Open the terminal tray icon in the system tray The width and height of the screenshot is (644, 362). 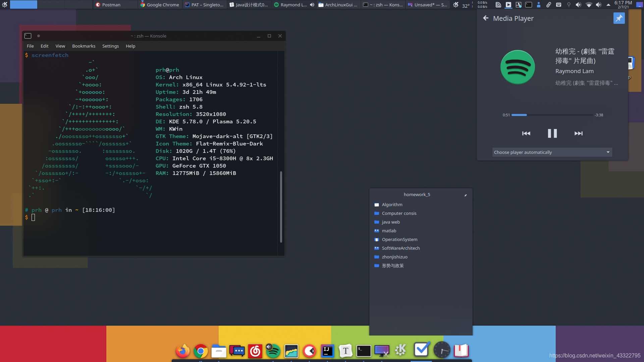click(x=529, y=5)
